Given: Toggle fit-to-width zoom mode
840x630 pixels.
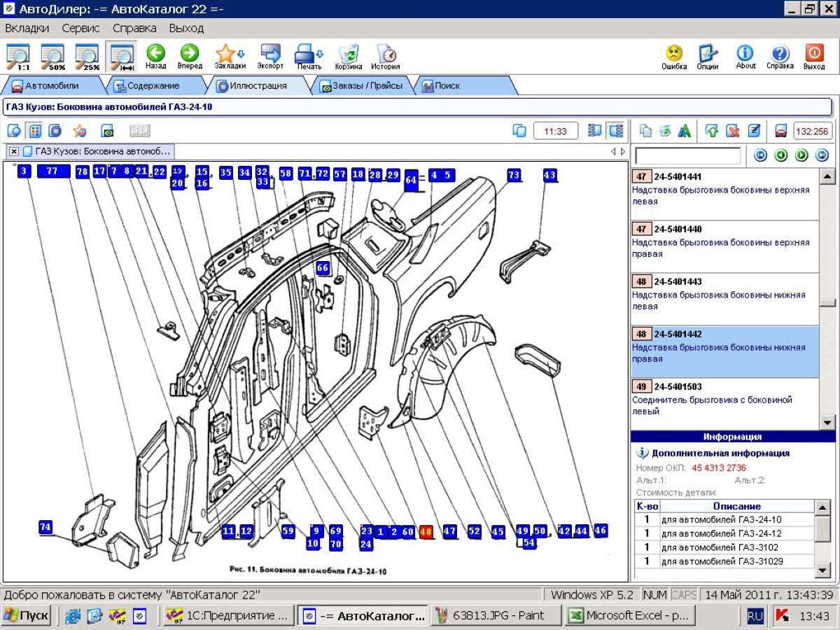Looking at the screenshot, I should pyautogui.click(x=122, y=57).
